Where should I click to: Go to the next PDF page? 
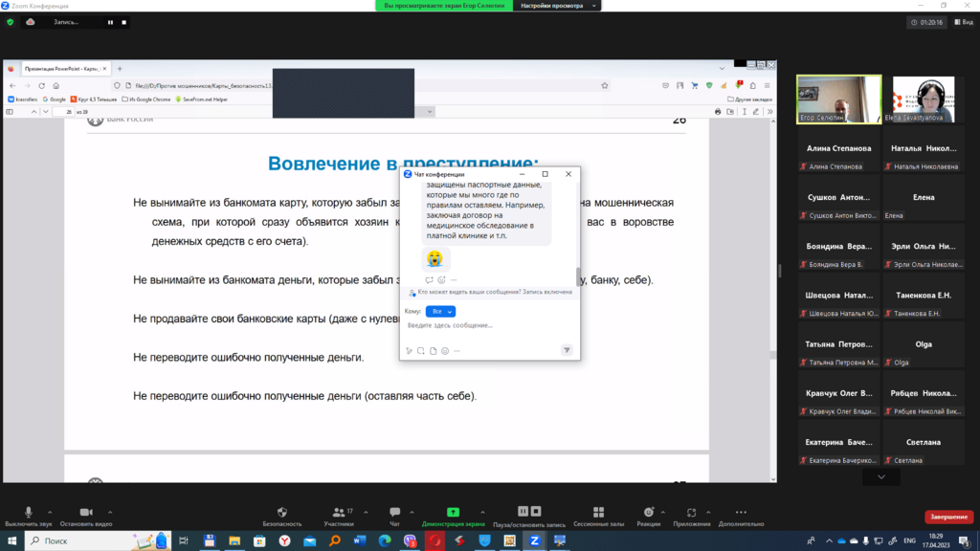[46, 112]
